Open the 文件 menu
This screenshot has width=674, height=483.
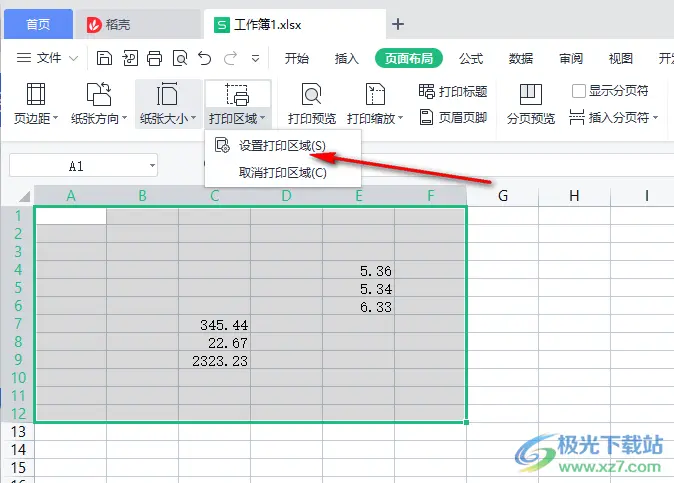39,58
